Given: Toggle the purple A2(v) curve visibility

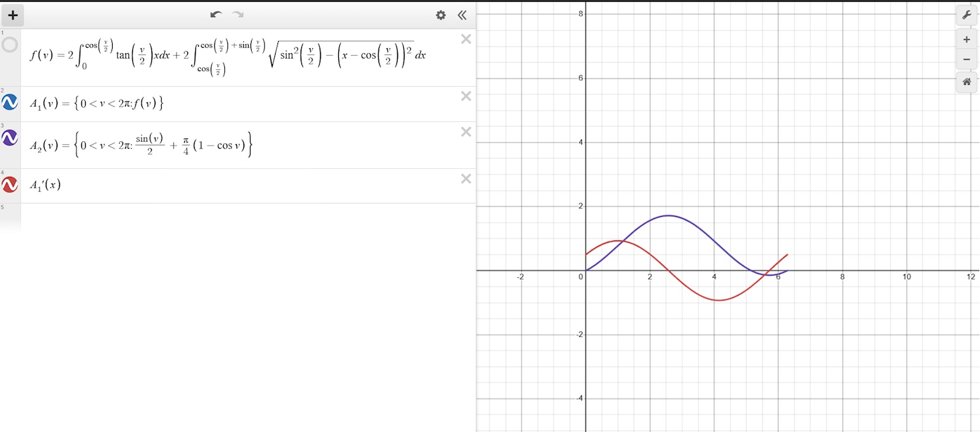Looking at the screenshot, I should point(10,138).
